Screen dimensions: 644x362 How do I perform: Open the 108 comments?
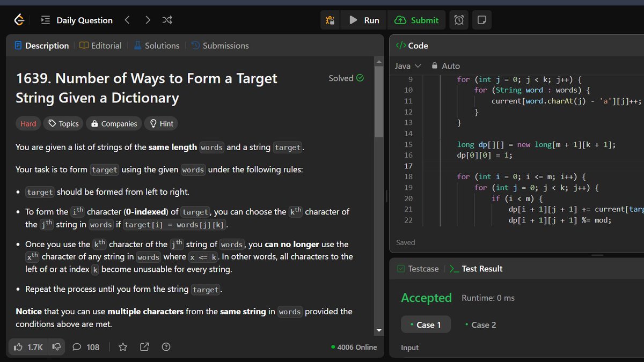86,347
